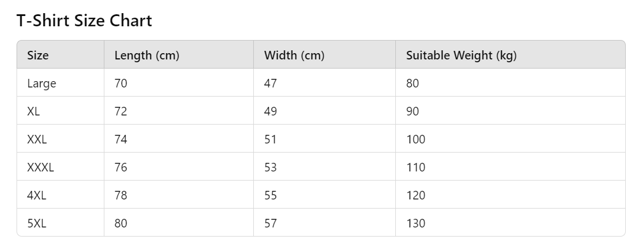Click the XXL size cell
This screenshot has width=644, height=252.
60,139
